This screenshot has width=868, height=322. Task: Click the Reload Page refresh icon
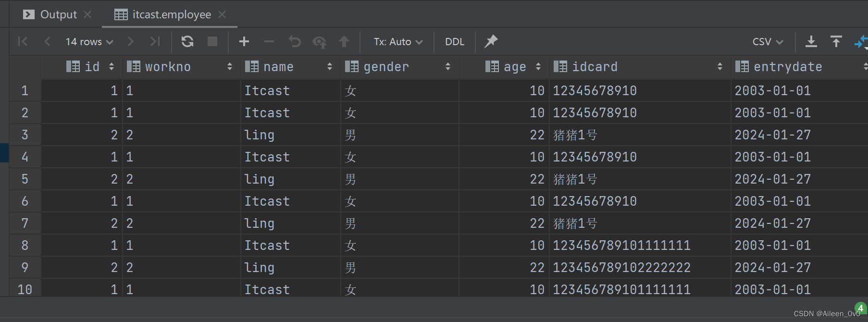187,42
